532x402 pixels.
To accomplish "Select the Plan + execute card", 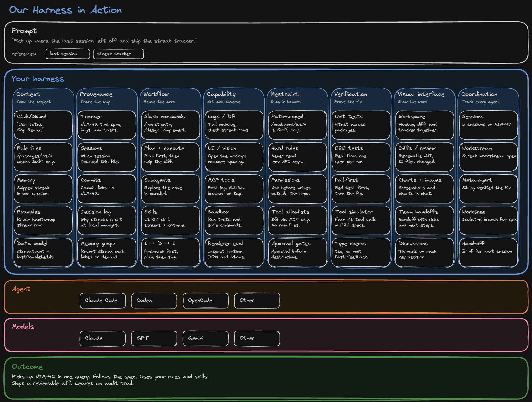I will [x=170, y=157].
